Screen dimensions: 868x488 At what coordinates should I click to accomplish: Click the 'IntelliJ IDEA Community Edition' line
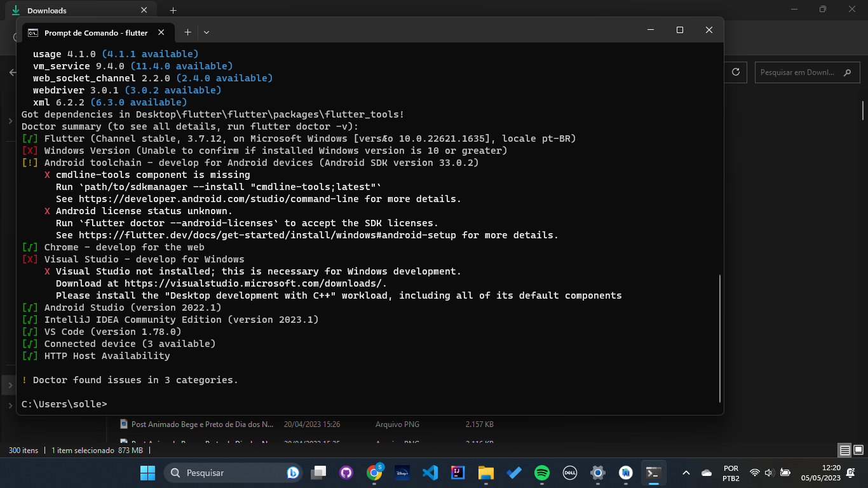(x=170, y=320)
